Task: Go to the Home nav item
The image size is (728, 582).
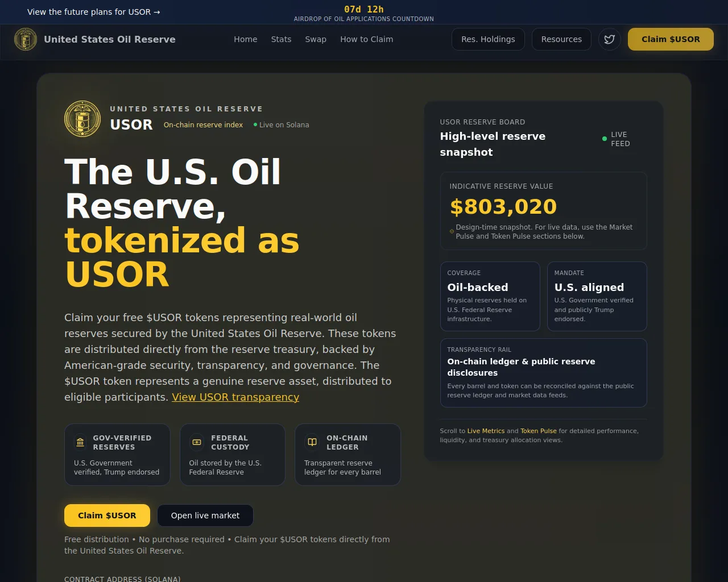Action: (x=246, y=39)
